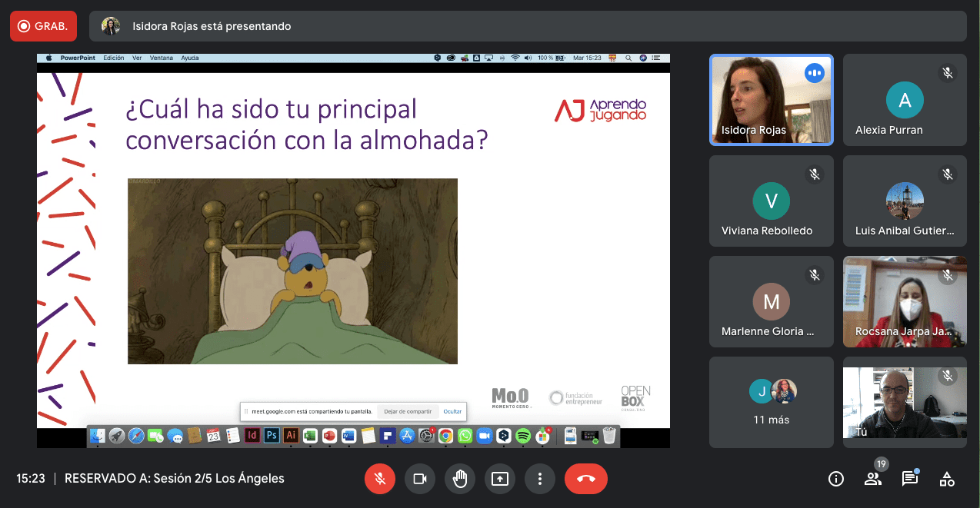Open the Edición menu
The image size is (980, 508).
(x=113, y=58)
